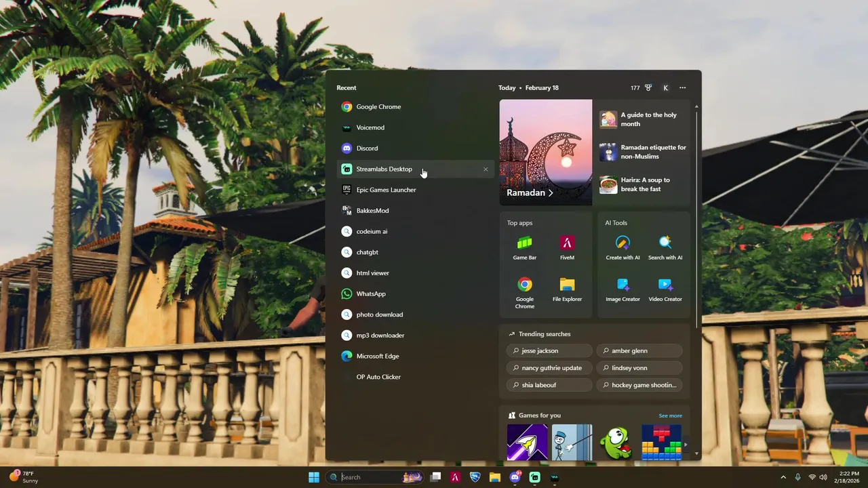Click the search panel scroll-up arrow
868x488 pixels.
696,106
